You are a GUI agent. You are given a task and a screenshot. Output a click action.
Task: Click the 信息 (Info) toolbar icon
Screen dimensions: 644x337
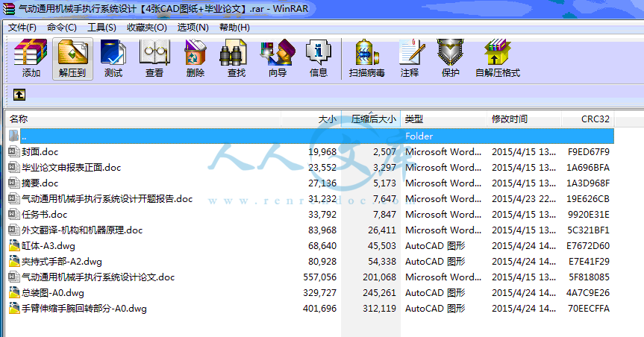tap(319, 52)
